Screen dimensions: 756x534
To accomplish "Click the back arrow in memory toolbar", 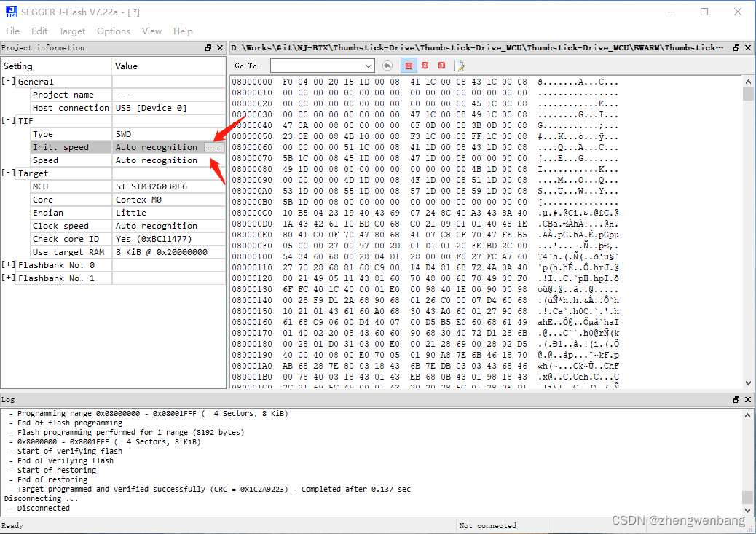I will tap(387, 66).
